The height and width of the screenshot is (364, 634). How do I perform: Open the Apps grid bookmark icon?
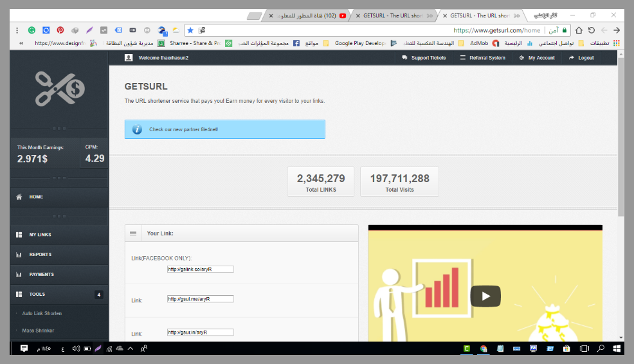click(617, 43)
